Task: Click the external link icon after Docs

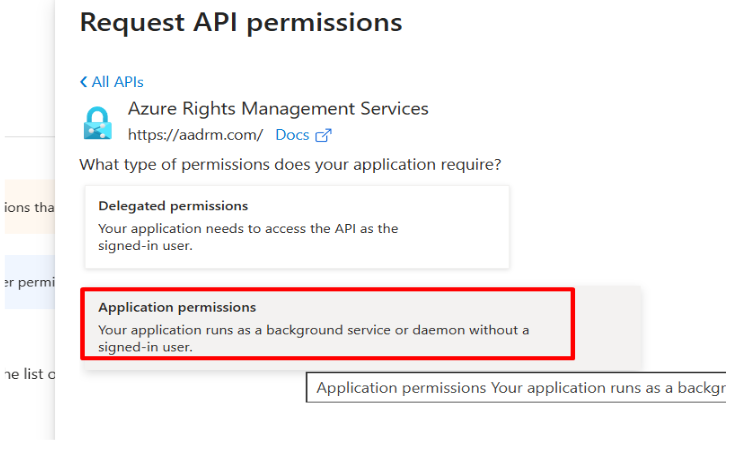Action: click(323, 135)
